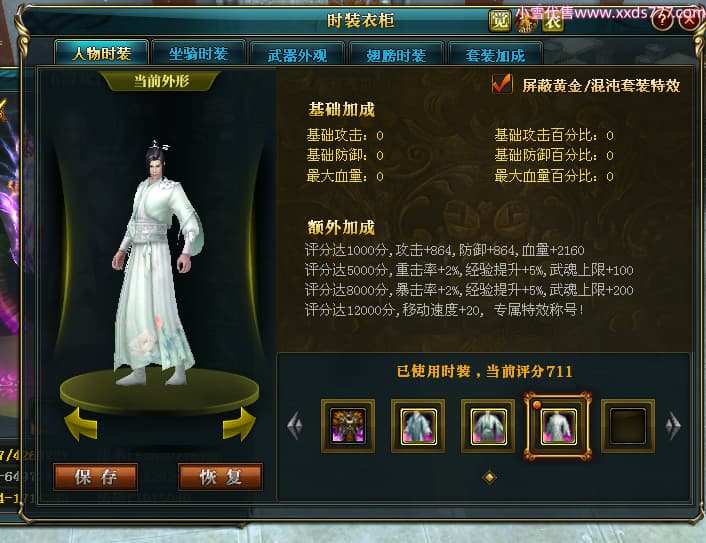
Task: Click the 衣 icon in the title bar
Action: click(552, 21)
